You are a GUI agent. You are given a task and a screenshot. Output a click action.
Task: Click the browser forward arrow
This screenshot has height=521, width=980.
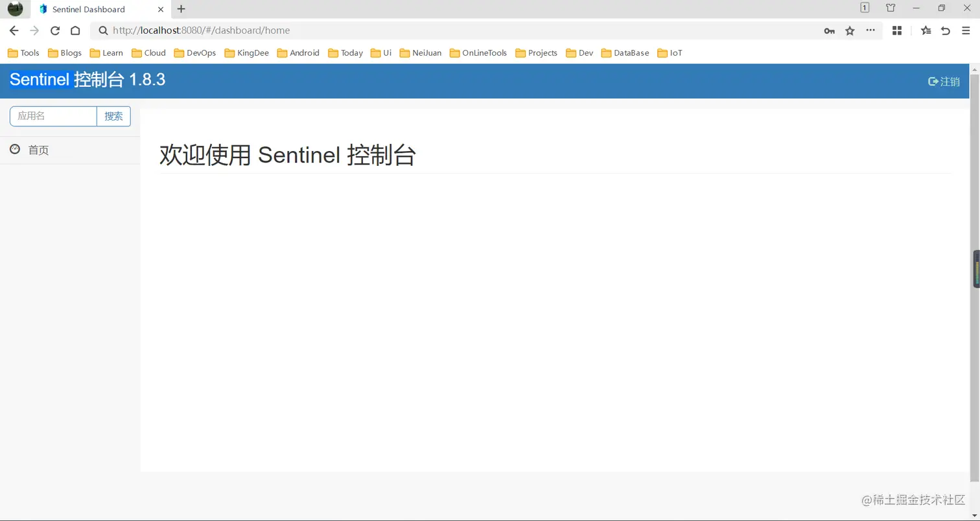tap(34, 30)
